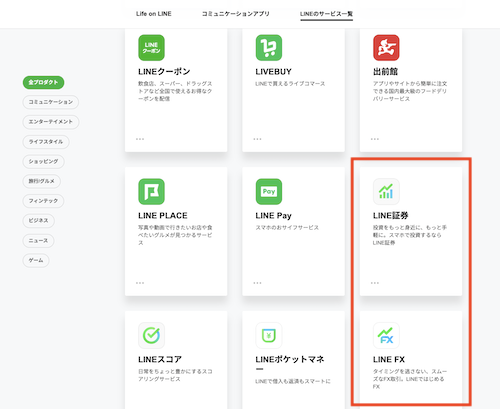Click the LINEクーポン green icon
The image size is (500, 409).
[151, 48]
